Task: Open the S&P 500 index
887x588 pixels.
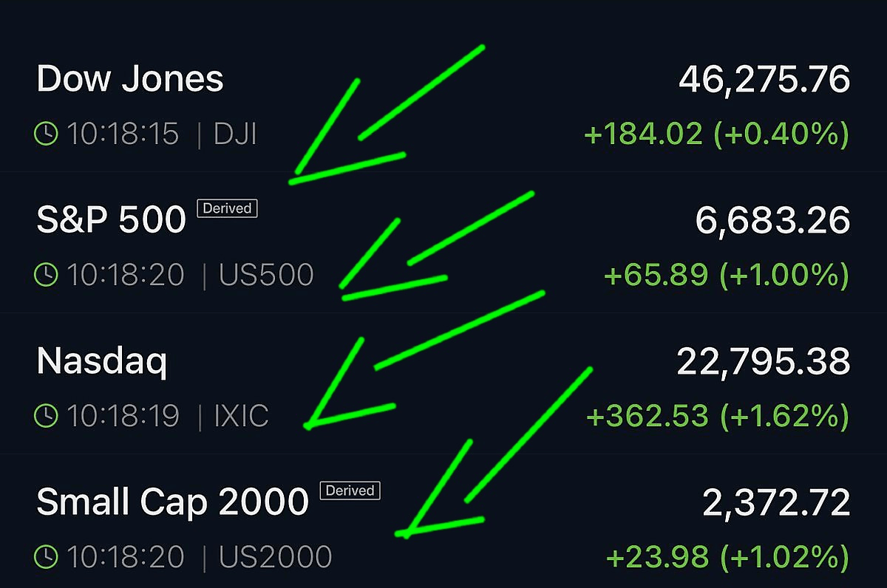Action: click(111, 220)
